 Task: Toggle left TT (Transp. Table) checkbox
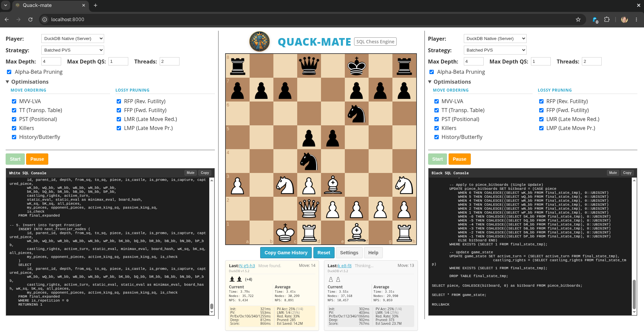pyautogui.click(x=14, y=110)
